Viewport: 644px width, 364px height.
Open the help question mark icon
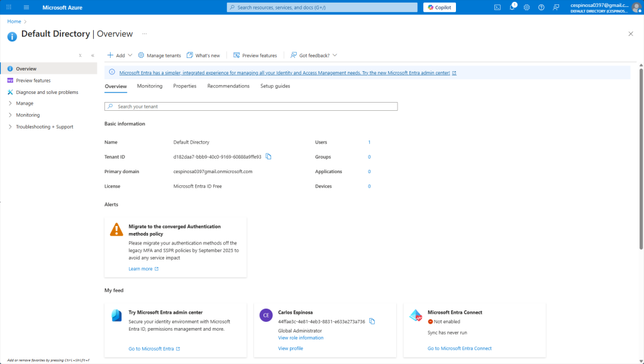tap(541, 7)
